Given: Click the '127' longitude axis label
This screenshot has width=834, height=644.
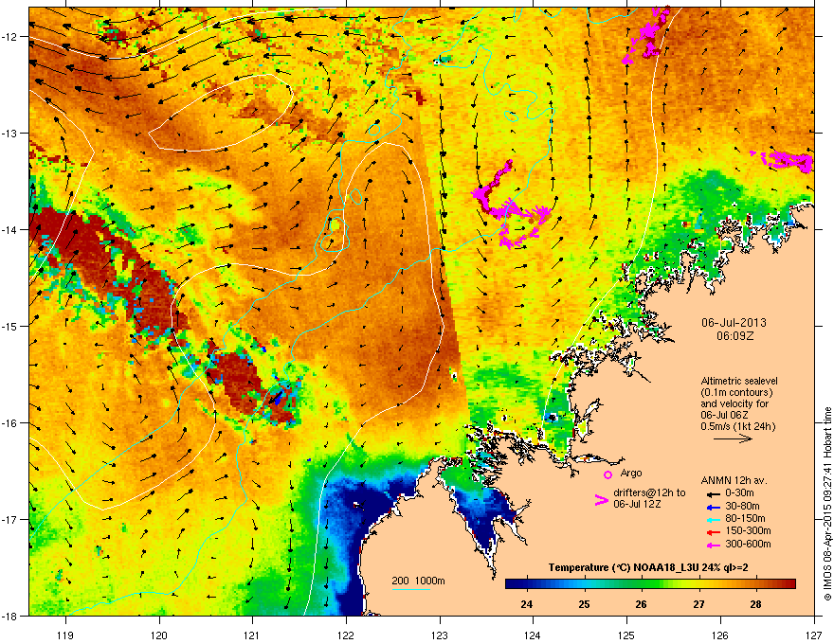Looking at the screenshot, I should point(814,635).
